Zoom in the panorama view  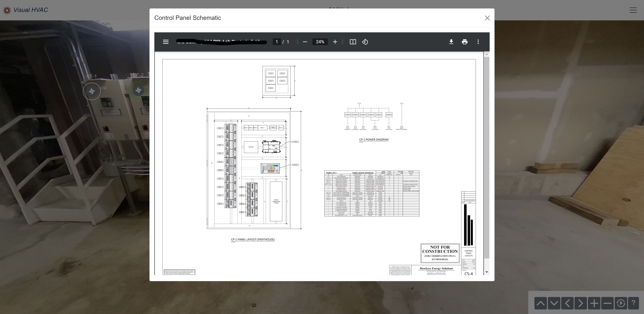(x=594, y=303)
